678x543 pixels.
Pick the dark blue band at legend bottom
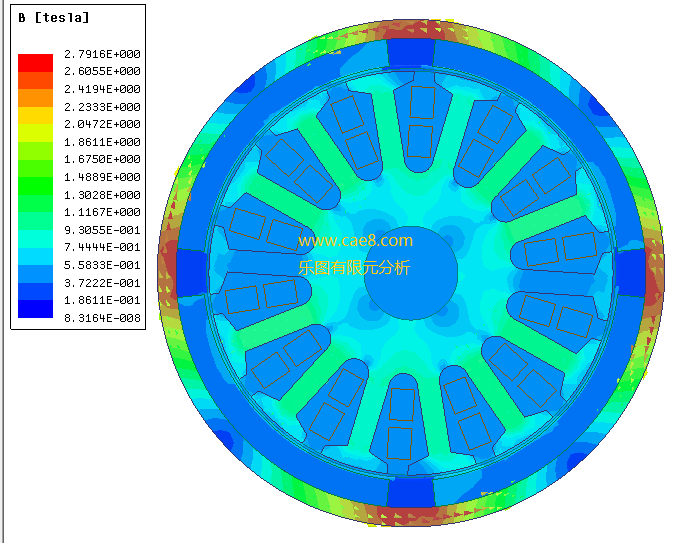point(35,309)
